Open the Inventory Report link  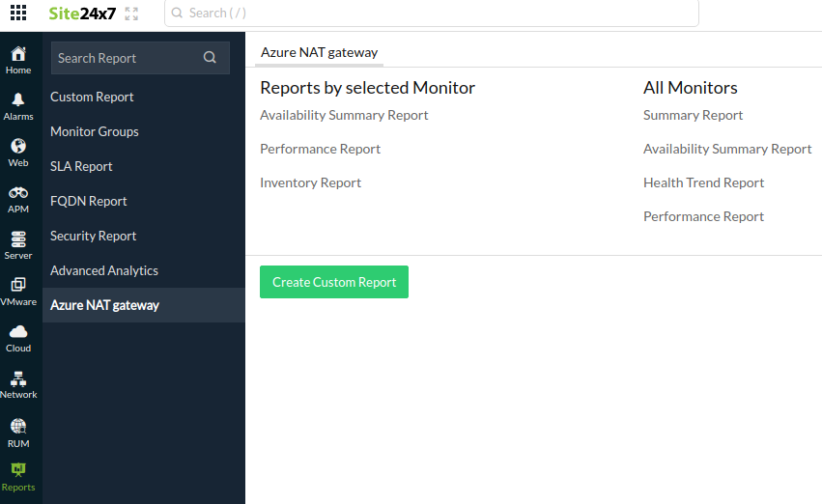pos(310,182)
